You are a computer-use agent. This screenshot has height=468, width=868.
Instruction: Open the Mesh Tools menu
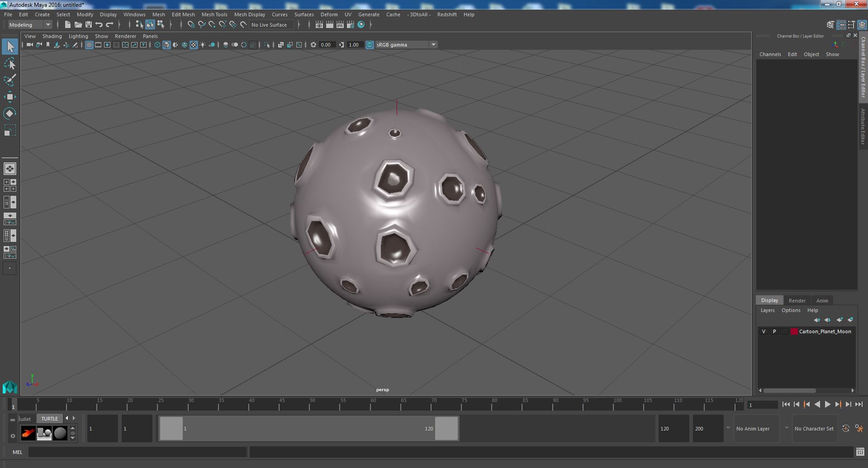click(x=214, y=14)
